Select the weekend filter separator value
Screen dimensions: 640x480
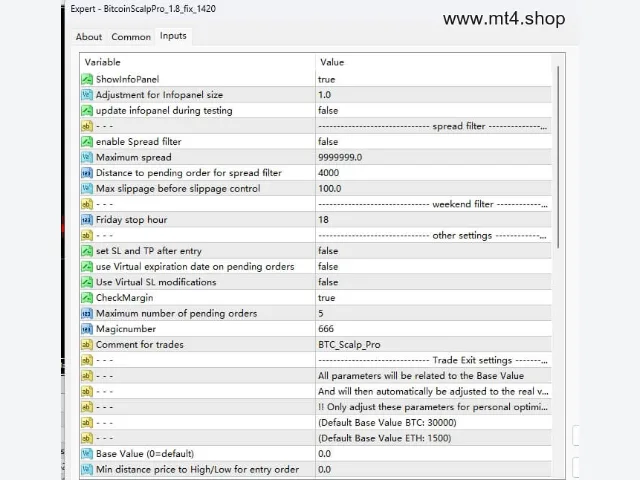(x=433, y=204)
